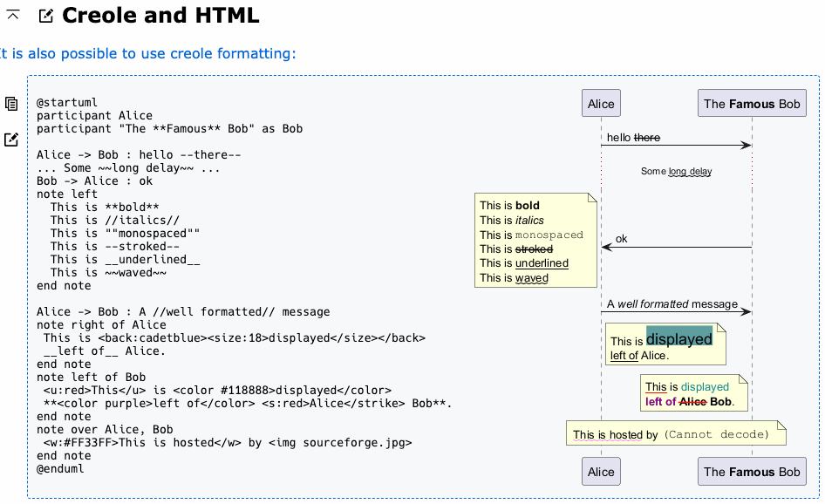
Task: Click the top "The Famous Bob" participant box
Action: click(752, 103)
